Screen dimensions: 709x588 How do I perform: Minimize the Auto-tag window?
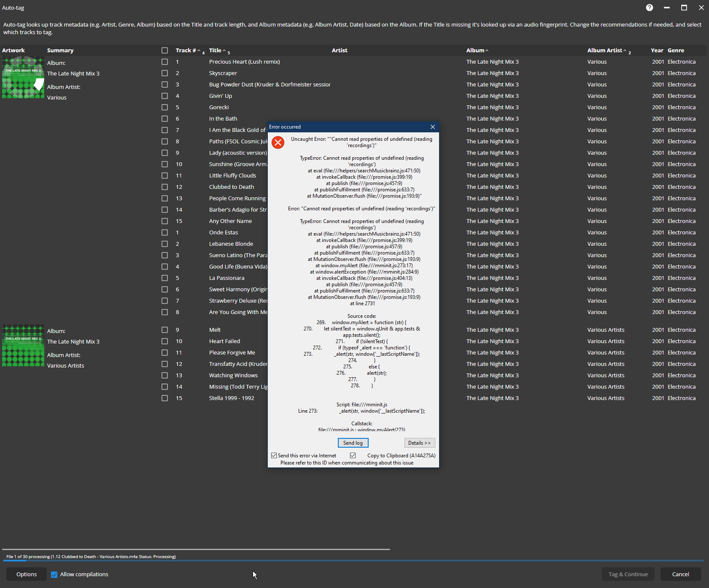[667, 8]
